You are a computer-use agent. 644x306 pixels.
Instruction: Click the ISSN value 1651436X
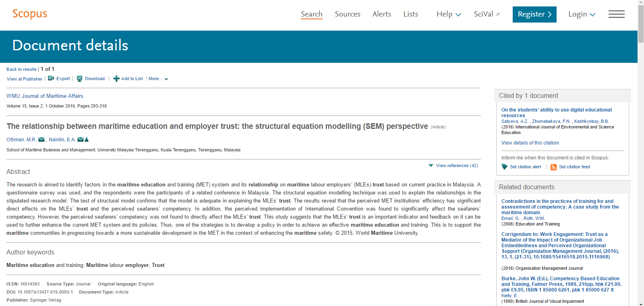coord(30,284)
